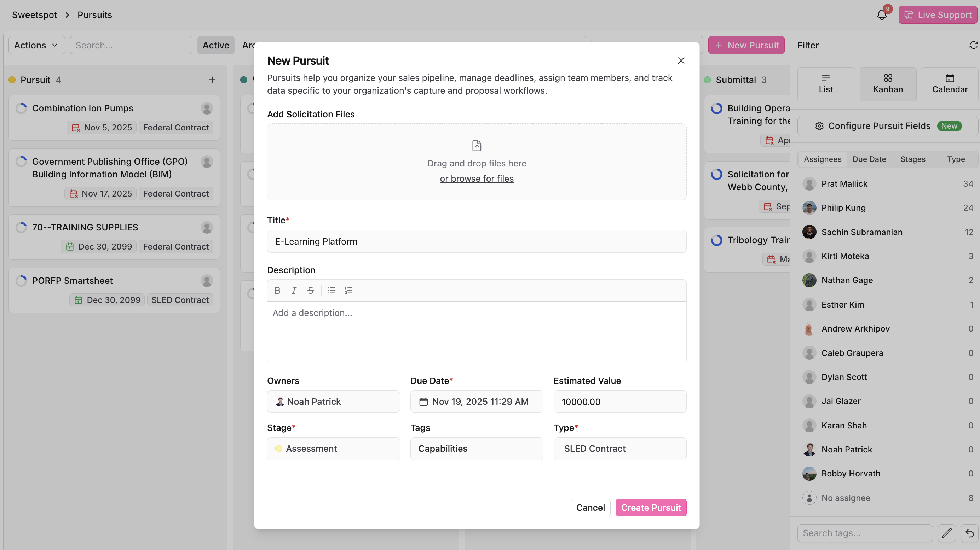Screen dimensions: 980x550
Task: Click the pencil edit tags icon
Action: 946,533
